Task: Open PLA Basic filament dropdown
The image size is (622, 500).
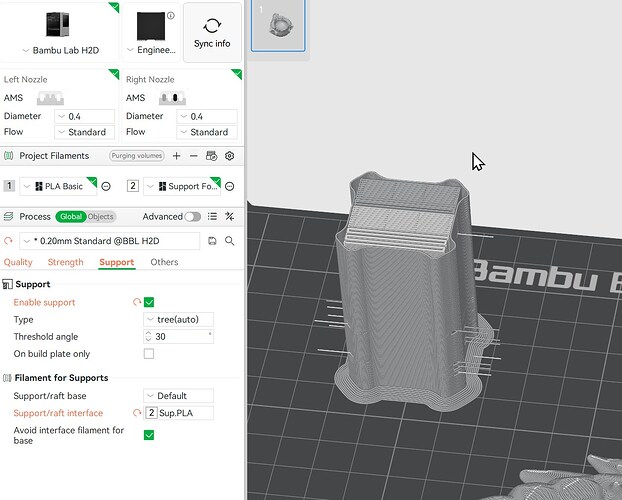Action: pyautogui.click(x=58, y=186)
